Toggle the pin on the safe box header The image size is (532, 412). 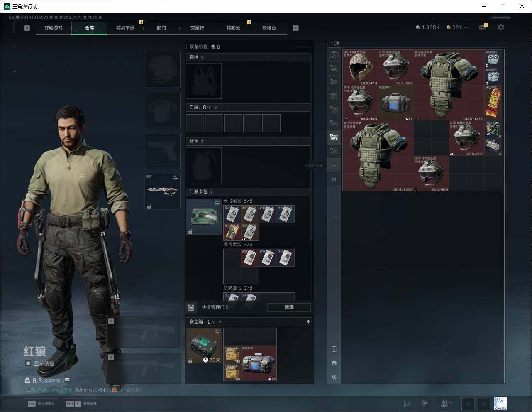click(308, 321)
